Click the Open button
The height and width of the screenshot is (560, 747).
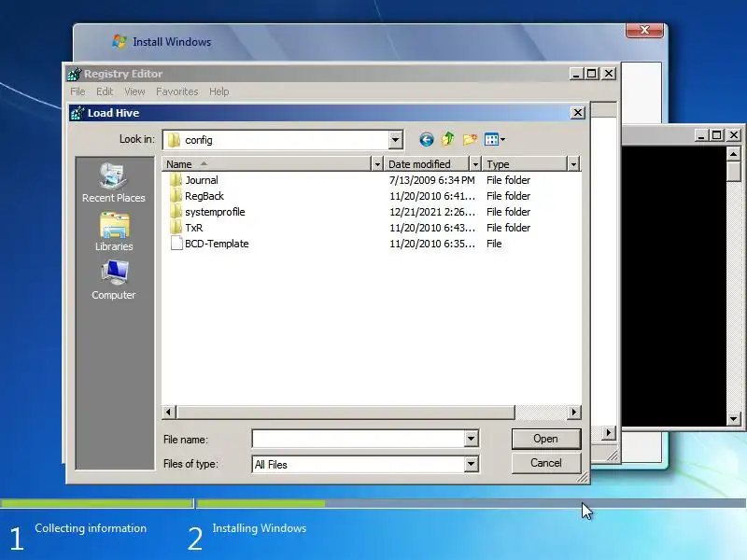tap(546, 439)
